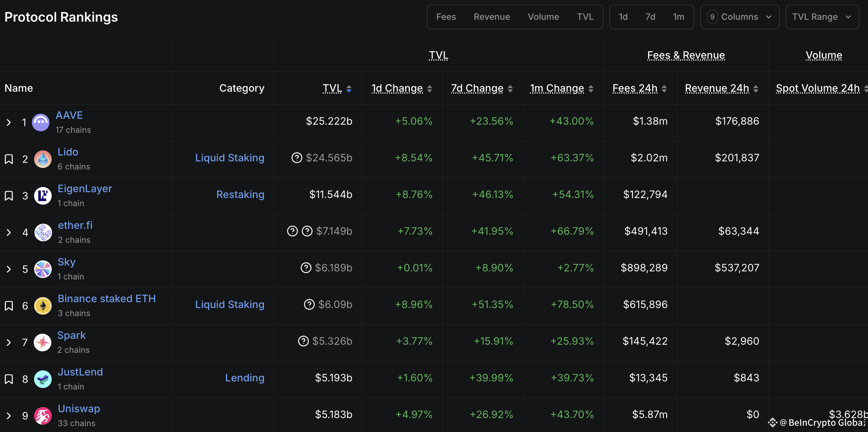Bookmark the JustLend protocol
This screenshot has width=868, height=432.
point(9,379)
